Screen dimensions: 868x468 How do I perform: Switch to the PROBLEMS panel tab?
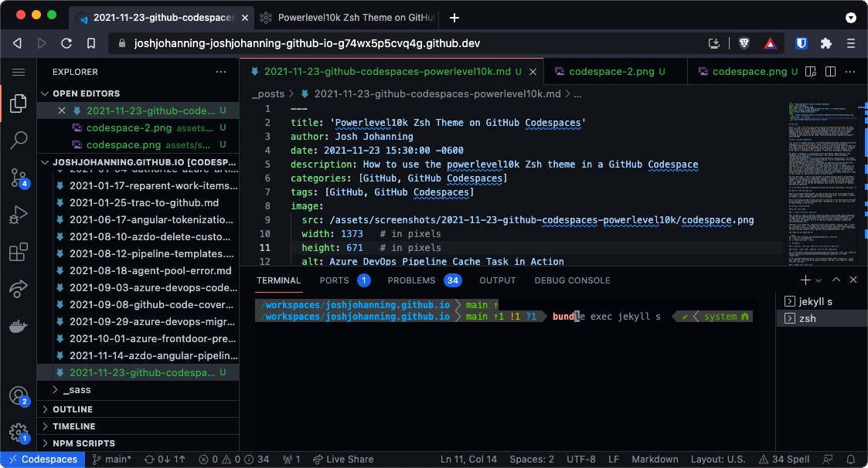(x=411, y=280)
